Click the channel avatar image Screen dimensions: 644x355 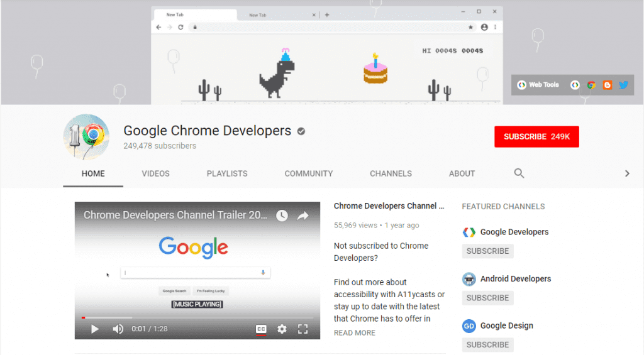[86, 137]
